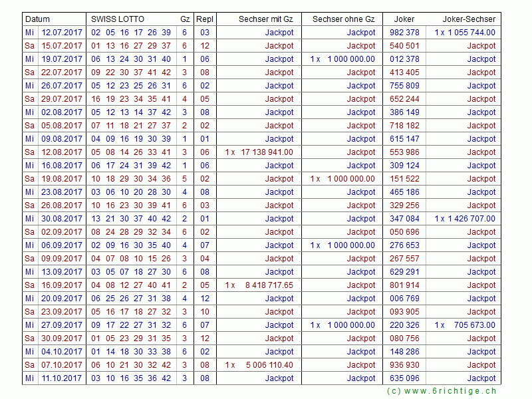Click the Sechser mit Gz header
532x399 pixels.
pyautogui.click(x=265, y=19)
